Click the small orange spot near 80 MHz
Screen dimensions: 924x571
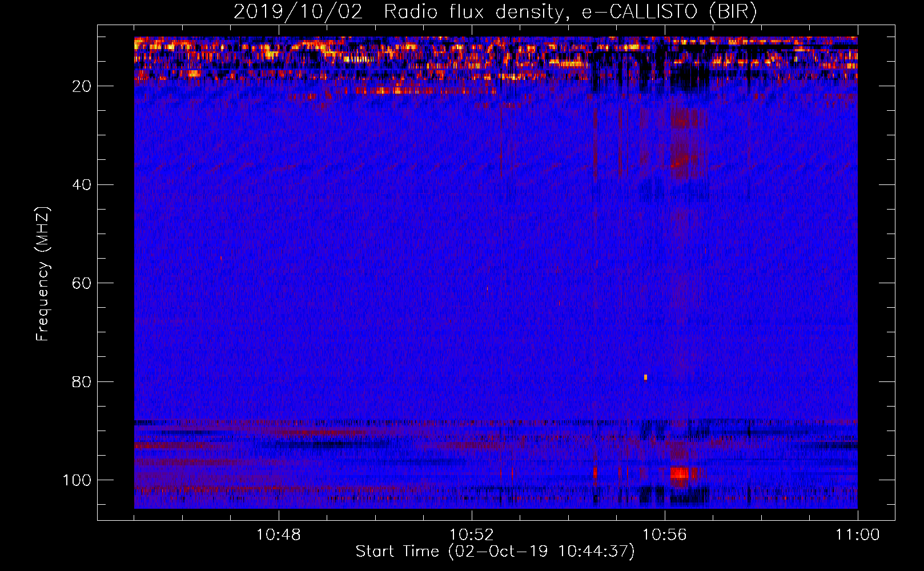coord(645,377)
